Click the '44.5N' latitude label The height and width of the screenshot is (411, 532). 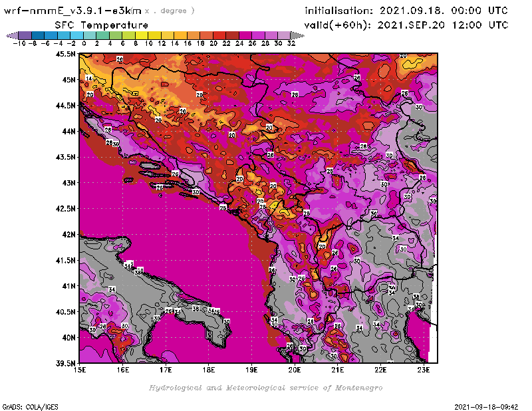[65, 106]
